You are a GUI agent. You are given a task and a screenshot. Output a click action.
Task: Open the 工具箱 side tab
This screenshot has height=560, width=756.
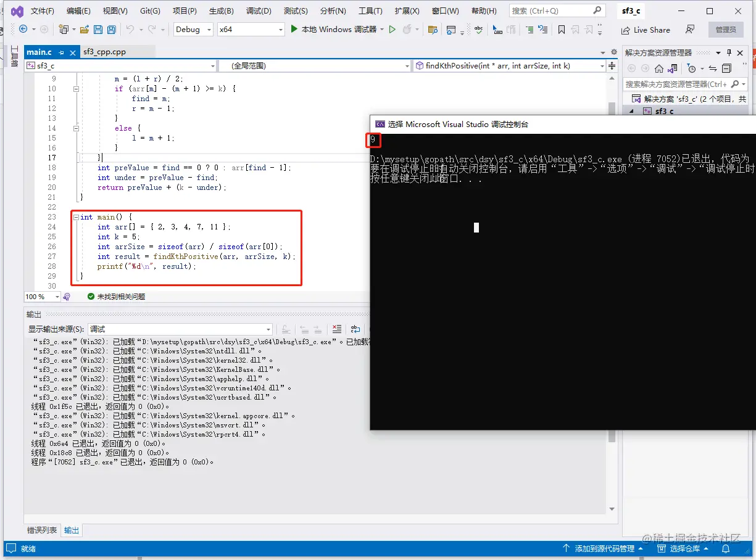coord(15,56)
